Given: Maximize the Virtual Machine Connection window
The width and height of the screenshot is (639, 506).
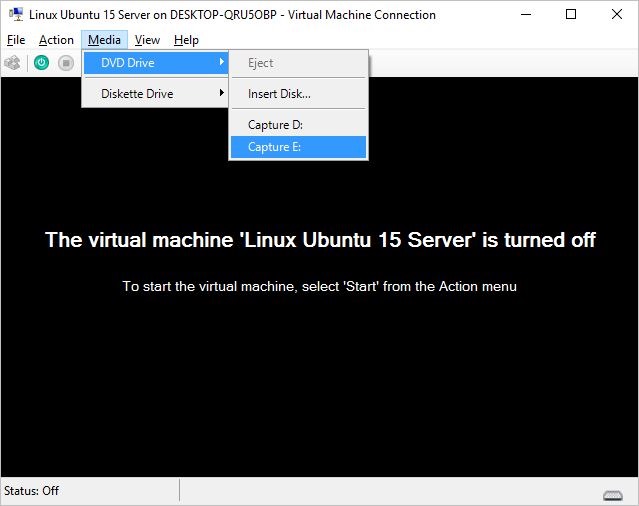Looking at the screenshot, I should coord(571,15).
